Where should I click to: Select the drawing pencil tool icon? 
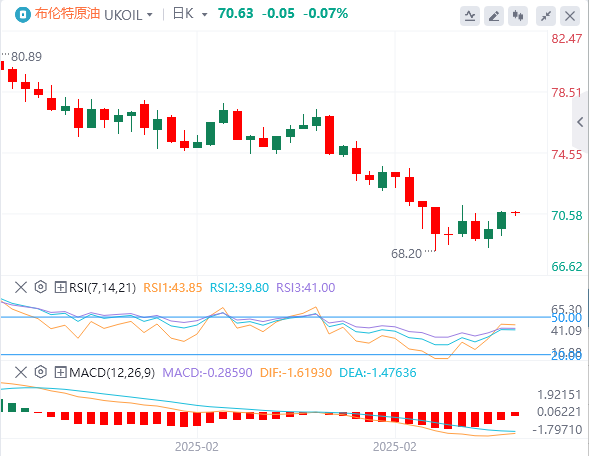point(494,16)
